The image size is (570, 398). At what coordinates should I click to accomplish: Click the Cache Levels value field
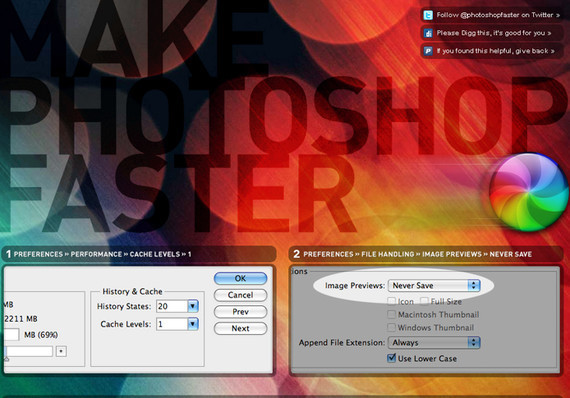click(x=172, y=324)
